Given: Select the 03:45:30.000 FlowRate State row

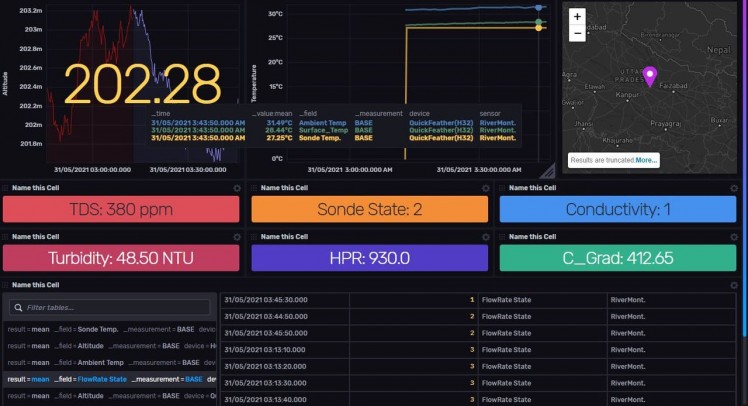Looking at the screenshot, I should click(478, 300).
